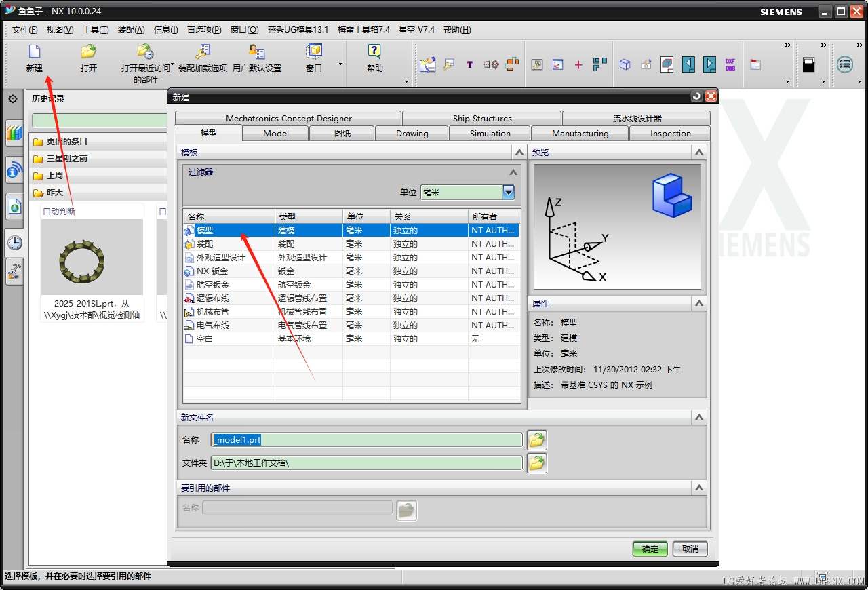Collapse the 模板 section
The width and height of the screenshot is (868, 590).
pos(519,153)
